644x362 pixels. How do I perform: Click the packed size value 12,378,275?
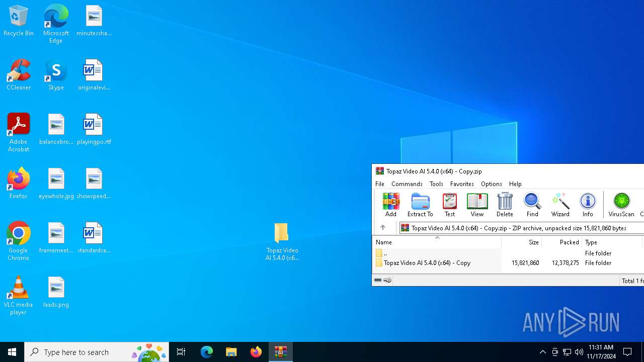566,263
